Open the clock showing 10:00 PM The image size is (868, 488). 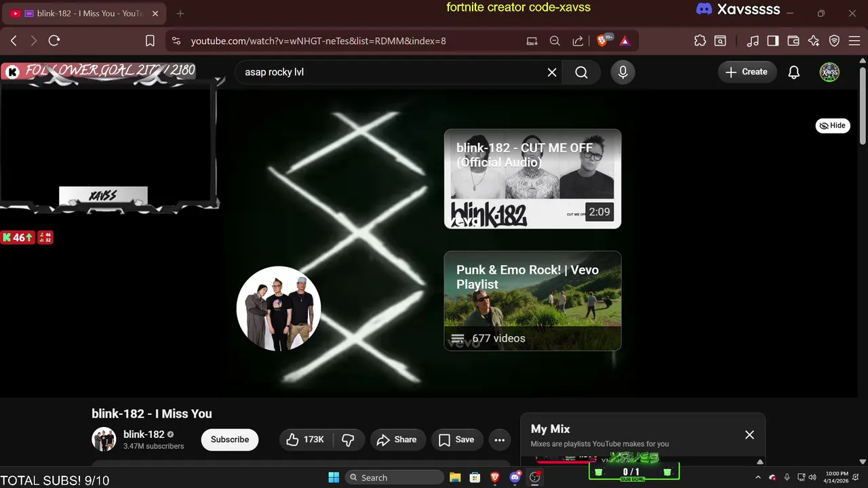coord(837,477)
